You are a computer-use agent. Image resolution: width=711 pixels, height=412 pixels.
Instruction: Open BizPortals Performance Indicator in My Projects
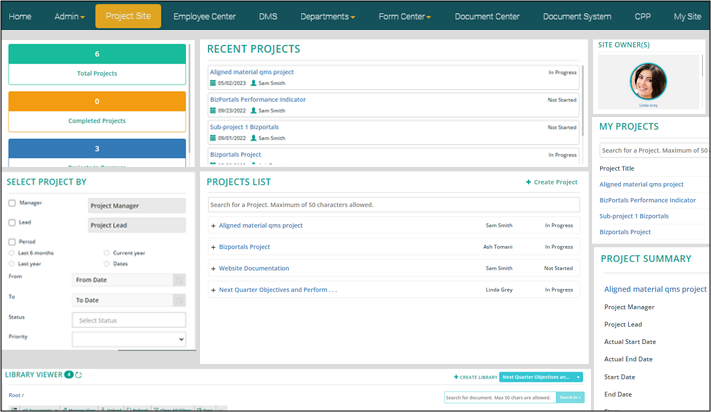pos(647,200)
